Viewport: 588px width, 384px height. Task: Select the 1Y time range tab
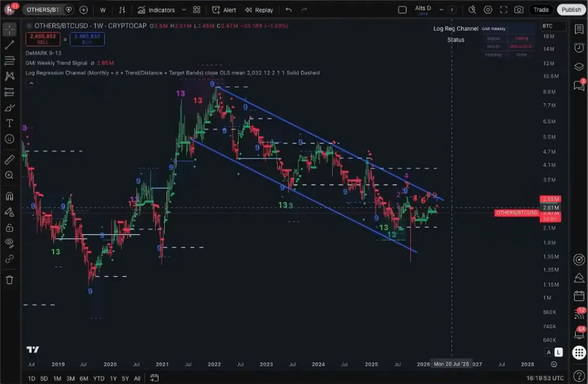click(113, 378)
